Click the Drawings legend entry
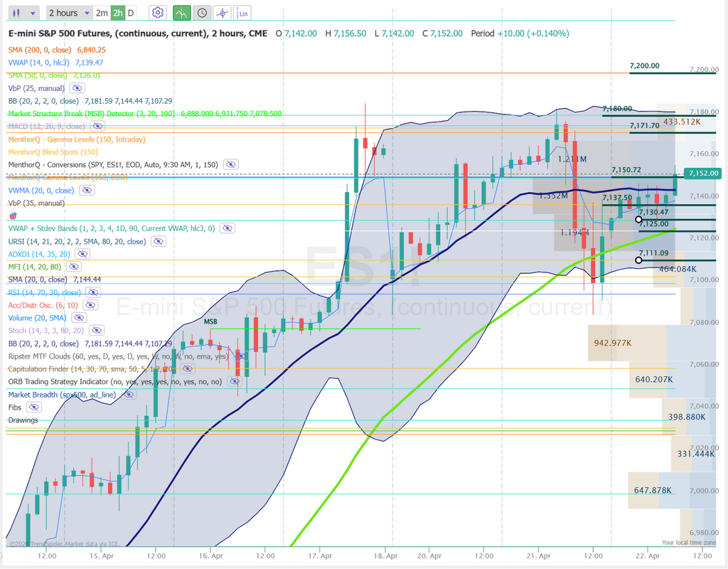728x569 pixels. click(x=23, y=420)
